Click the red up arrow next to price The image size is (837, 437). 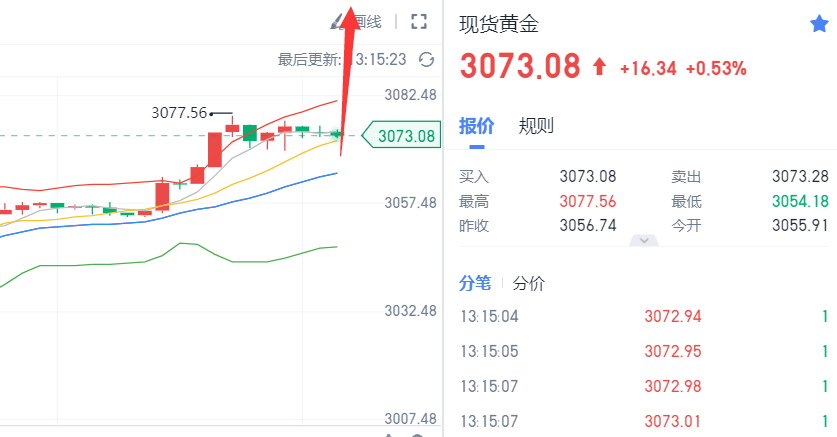(599, 67)
